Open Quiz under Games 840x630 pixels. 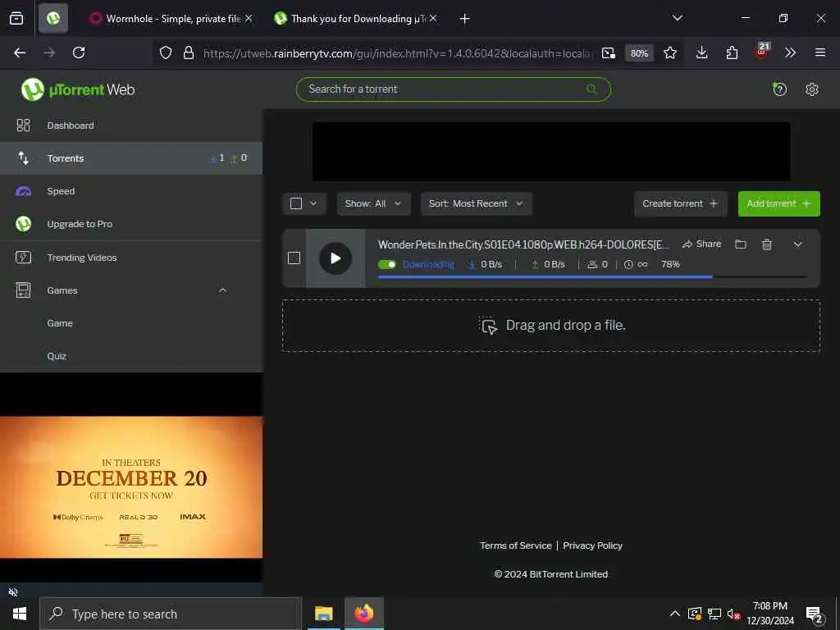point(57,356)
